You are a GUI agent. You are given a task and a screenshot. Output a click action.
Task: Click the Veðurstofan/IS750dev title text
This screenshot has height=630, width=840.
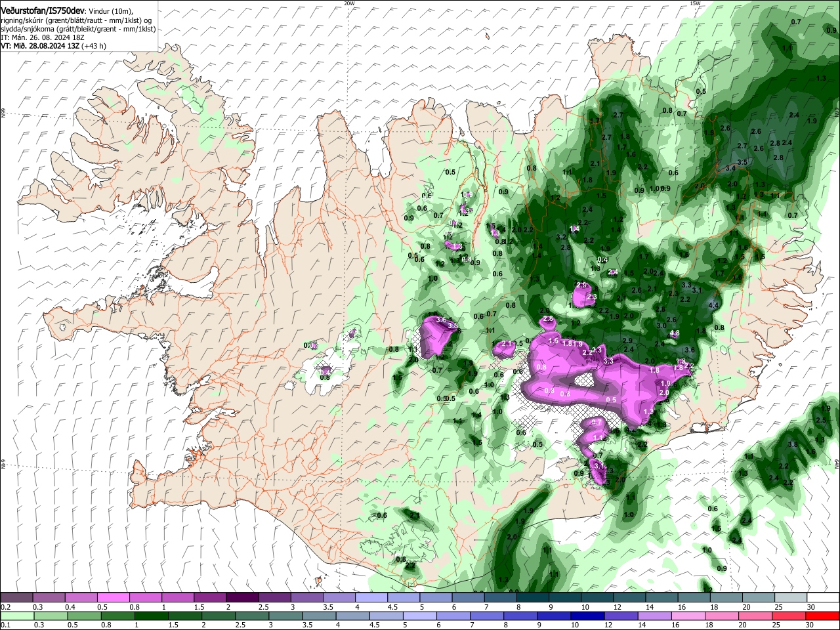(43, 10)
